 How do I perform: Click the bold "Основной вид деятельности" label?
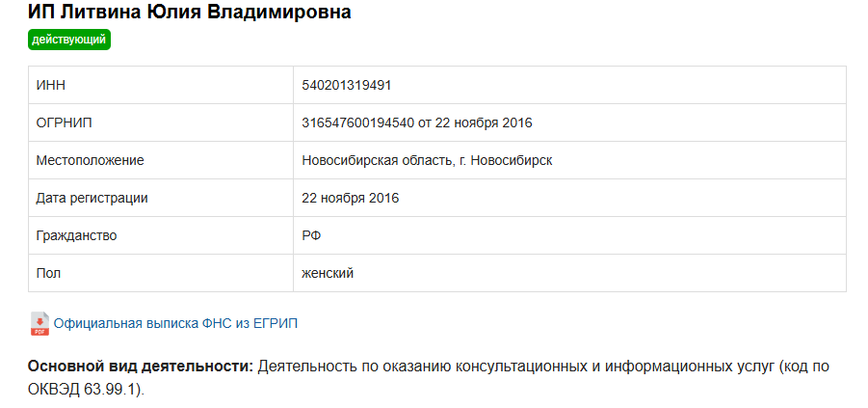coord(141,367)
